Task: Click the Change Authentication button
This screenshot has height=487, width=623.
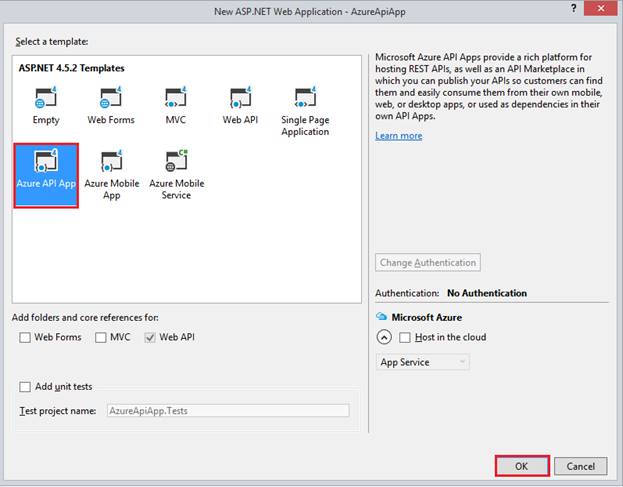Action: click(428, 263)
